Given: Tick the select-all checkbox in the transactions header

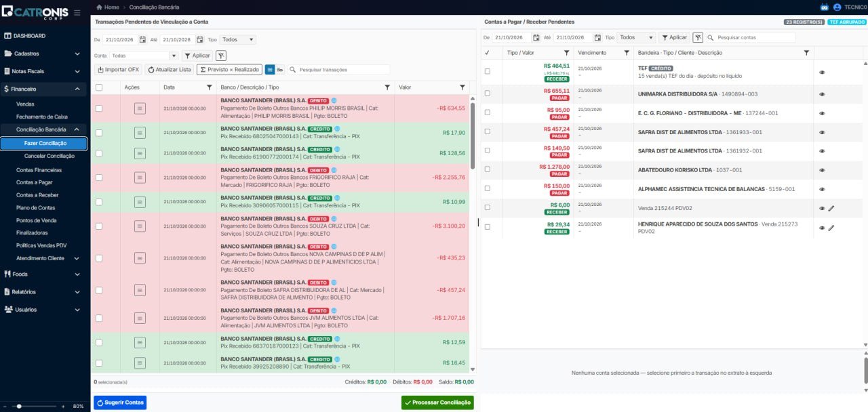Looking at the screenshot, I should [x=99, y=87].
